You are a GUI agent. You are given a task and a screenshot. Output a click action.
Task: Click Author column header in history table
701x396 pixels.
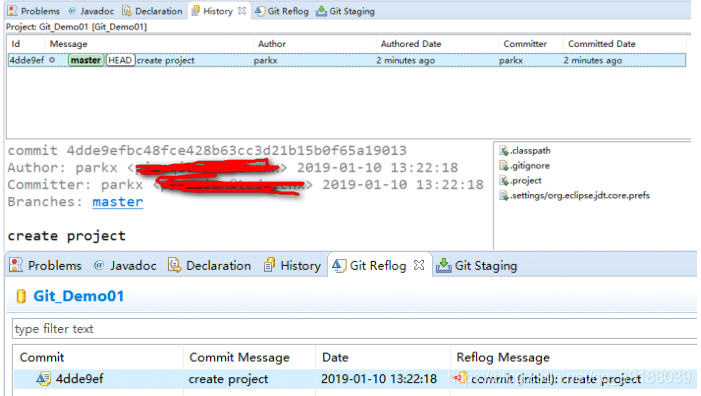[x=272, y=44]
